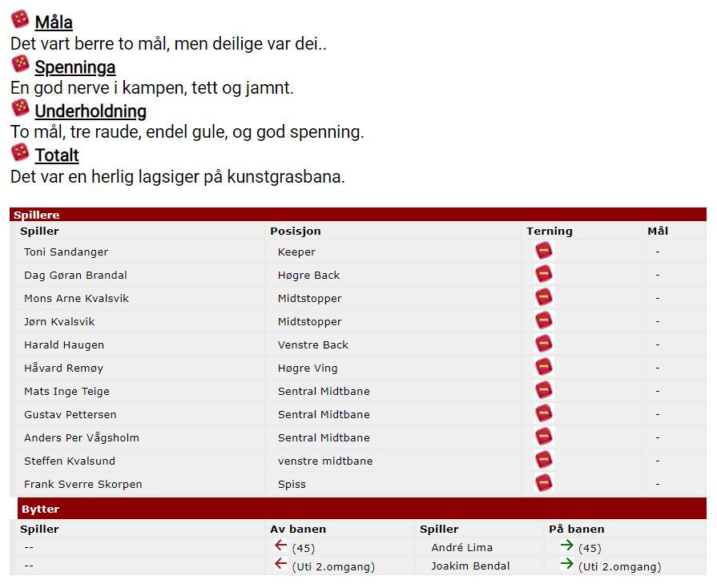Click the red off-pitch arrow at 45 minutes
The height and width of the screenshot is (588, 717).
tap(280, 546)
